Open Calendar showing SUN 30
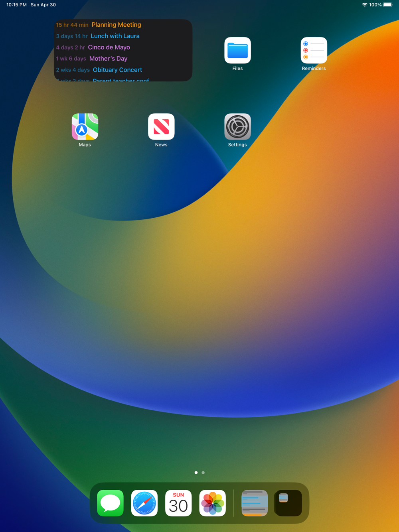This screenshot has height=532, width=399. [x=178, y=503]
